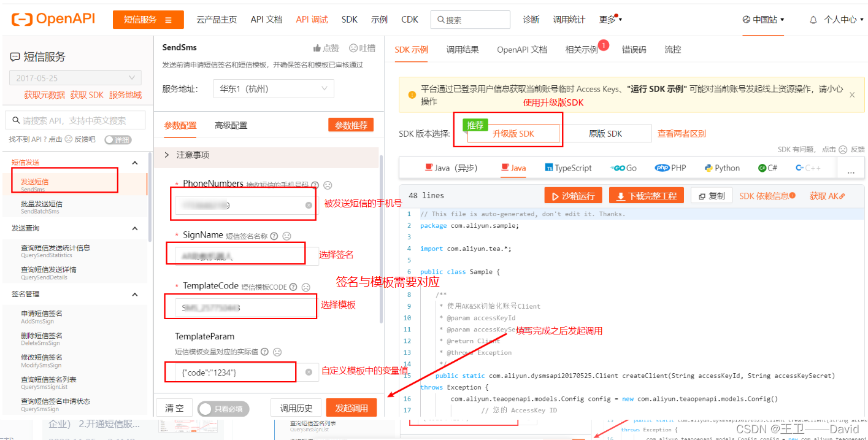This screenshot has height=440, width=868.
Task: Collapse the 发送查询 group
Action: pyautogui.click(x=135, y=228)
